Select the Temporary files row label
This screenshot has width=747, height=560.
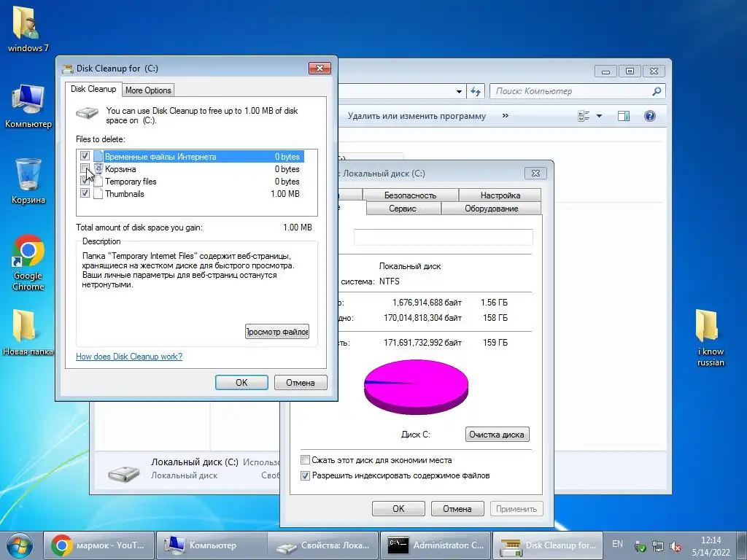(131, 182)
